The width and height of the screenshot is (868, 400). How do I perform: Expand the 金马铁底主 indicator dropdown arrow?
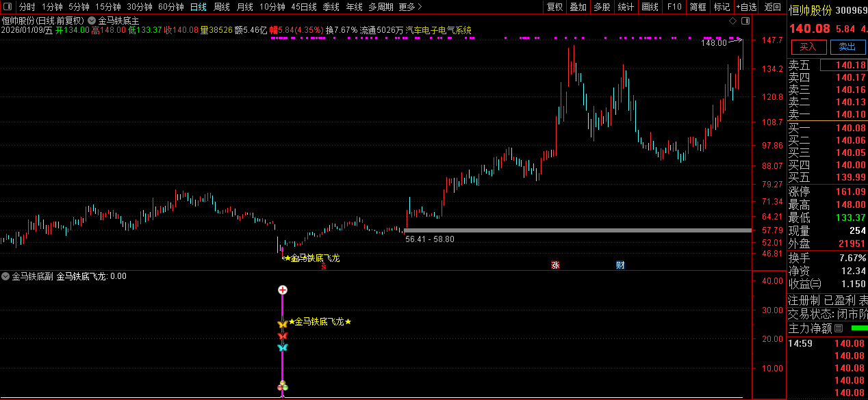coord(92,21)
